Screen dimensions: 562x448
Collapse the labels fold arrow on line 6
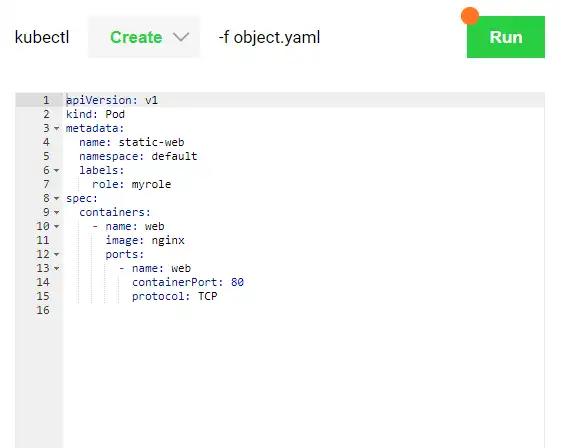tap(57, 170)
